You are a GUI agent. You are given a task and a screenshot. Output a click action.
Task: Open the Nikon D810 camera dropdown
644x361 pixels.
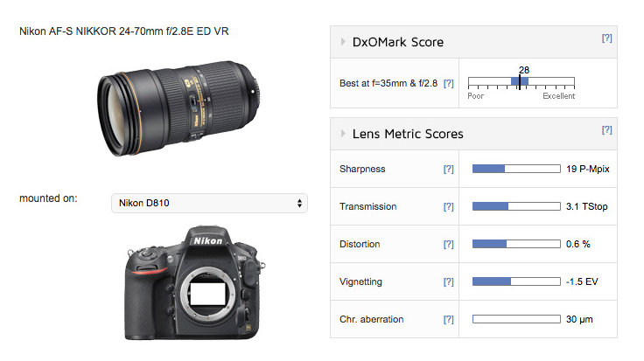[209, 203]
